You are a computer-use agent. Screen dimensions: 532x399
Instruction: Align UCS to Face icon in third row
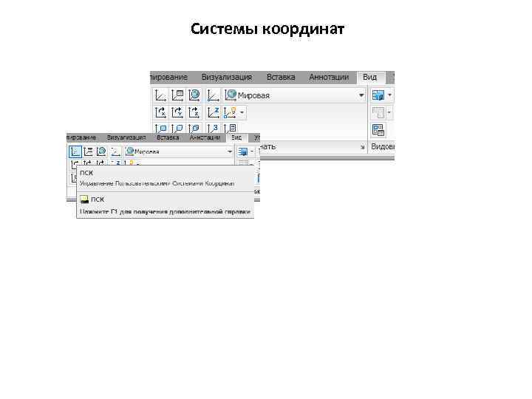pyautogui.click(x=194, y=128)
